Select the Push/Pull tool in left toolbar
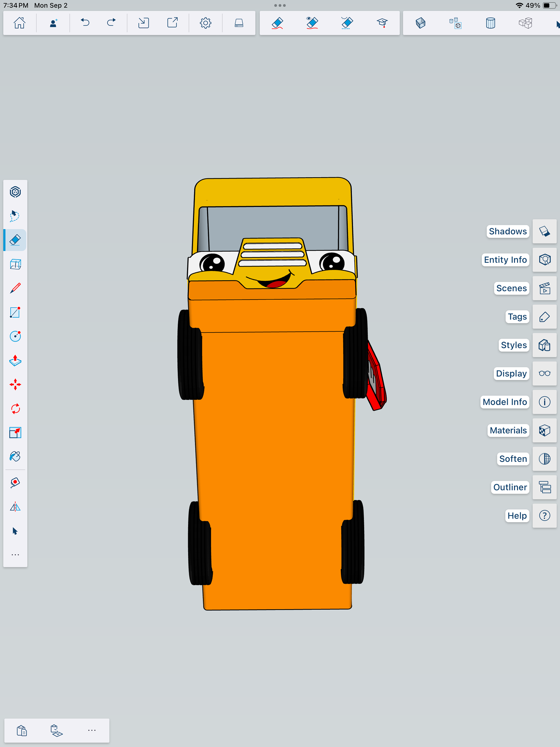 (x=15, y=361)
